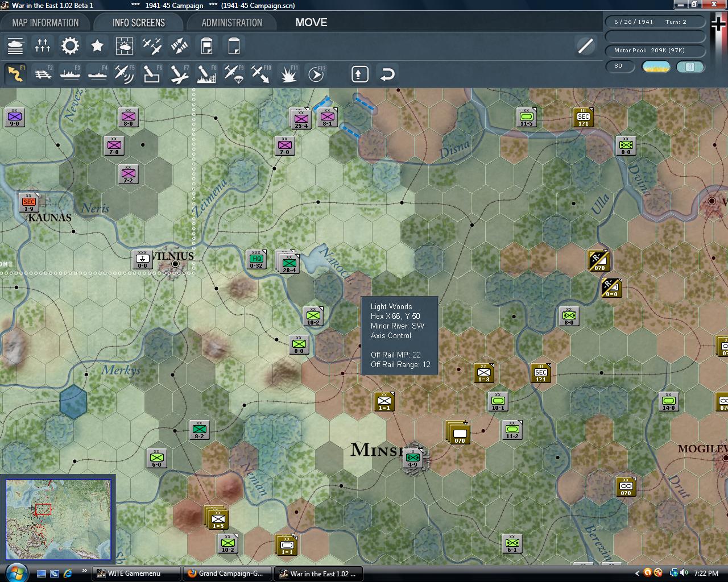Click the up arrow box icon
This screenshot has width=728, height=582.
[360, 74]
